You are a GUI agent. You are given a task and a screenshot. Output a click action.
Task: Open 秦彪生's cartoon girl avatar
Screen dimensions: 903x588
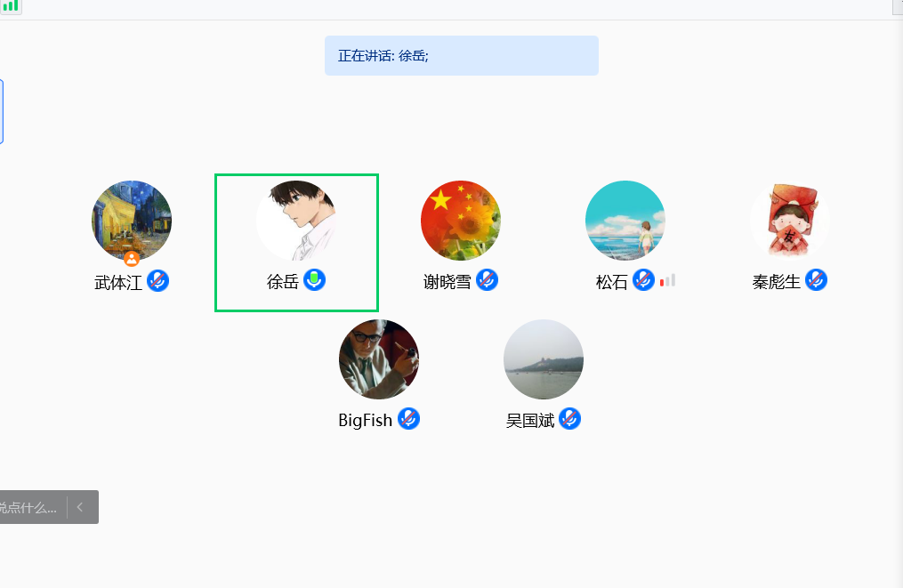tap(790, 221)
